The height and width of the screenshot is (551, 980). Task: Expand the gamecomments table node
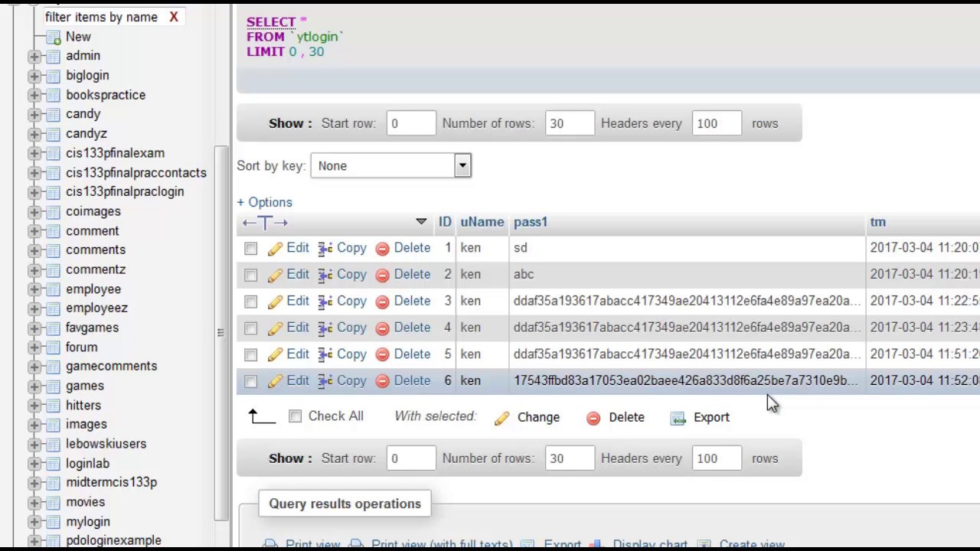point(34,367)
